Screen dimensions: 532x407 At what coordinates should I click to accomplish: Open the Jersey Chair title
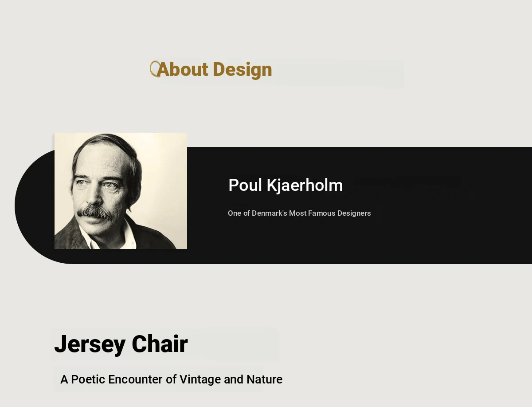121,344
